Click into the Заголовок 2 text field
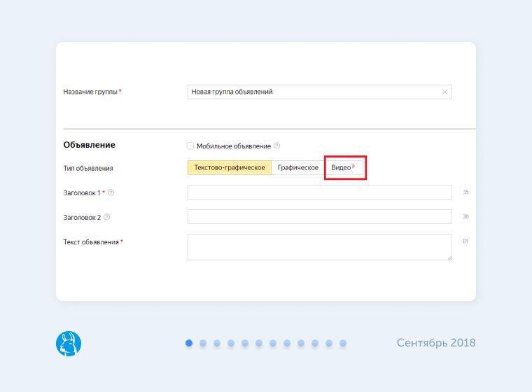Image resolution: width=532 pixels, height=392 pixels. pyautogui.click(x=319, y=217)
